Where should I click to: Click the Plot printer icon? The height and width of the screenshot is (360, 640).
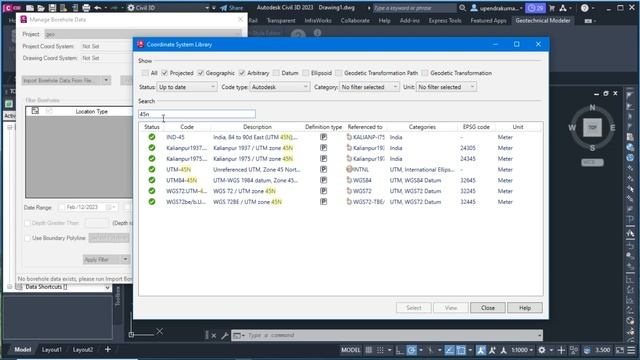coord(86,8)
